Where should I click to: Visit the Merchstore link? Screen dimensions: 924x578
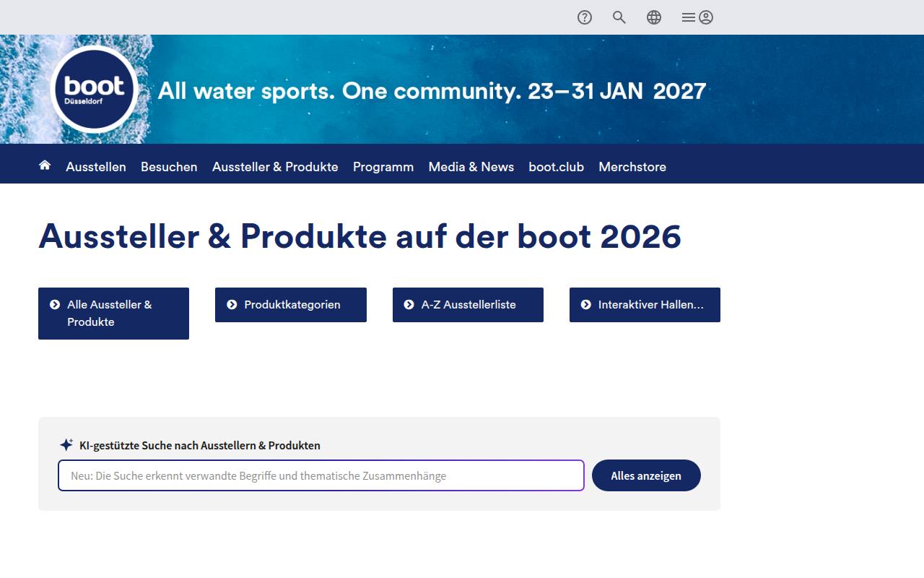pos(632,167)
